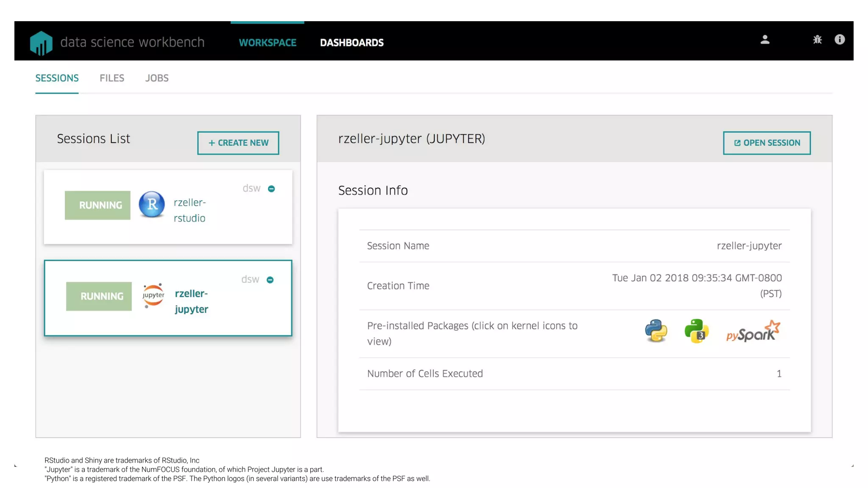Image resolution: width=868 pixels, height=488 pixels.
Task: Switch to the Dashboards tab
Action: point(351,43)
